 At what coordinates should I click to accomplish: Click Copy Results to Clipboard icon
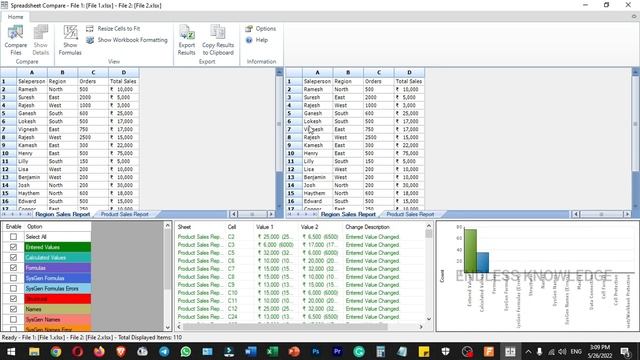[218, 40]
